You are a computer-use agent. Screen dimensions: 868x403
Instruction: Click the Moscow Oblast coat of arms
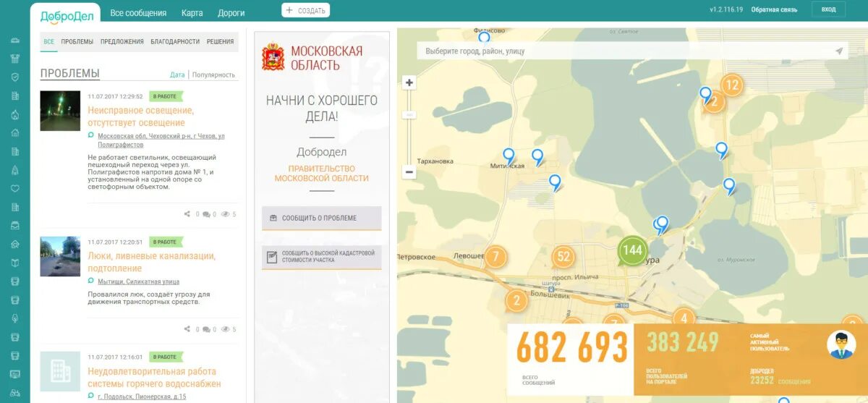tap(273, 57)
